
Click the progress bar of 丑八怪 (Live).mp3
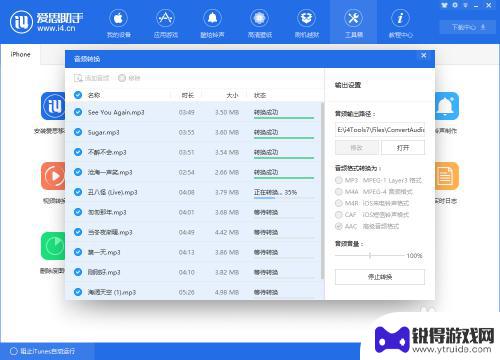click(284, 198)
